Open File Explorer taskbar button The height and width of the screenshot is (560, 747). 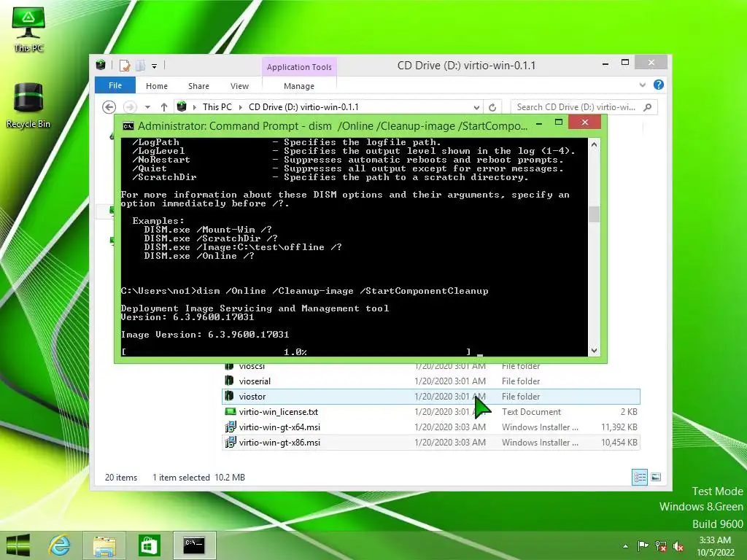104,545
